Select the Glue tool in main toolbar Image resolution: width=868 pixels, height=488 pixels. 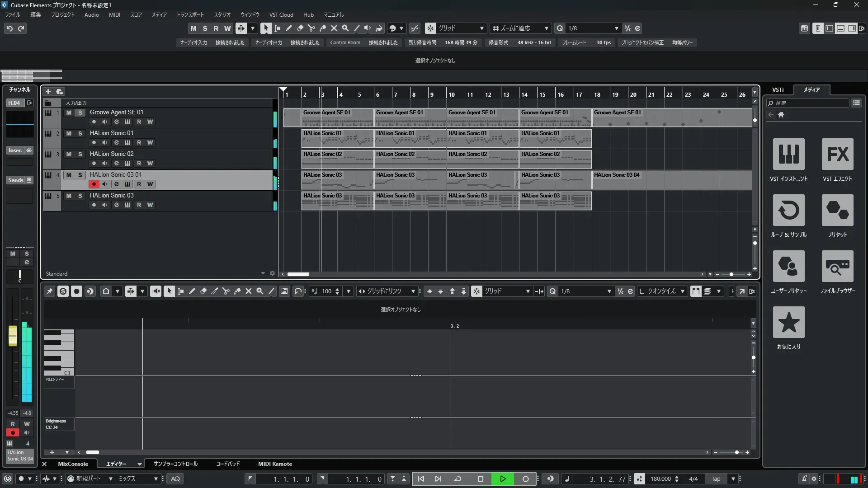tap(322, 28)
